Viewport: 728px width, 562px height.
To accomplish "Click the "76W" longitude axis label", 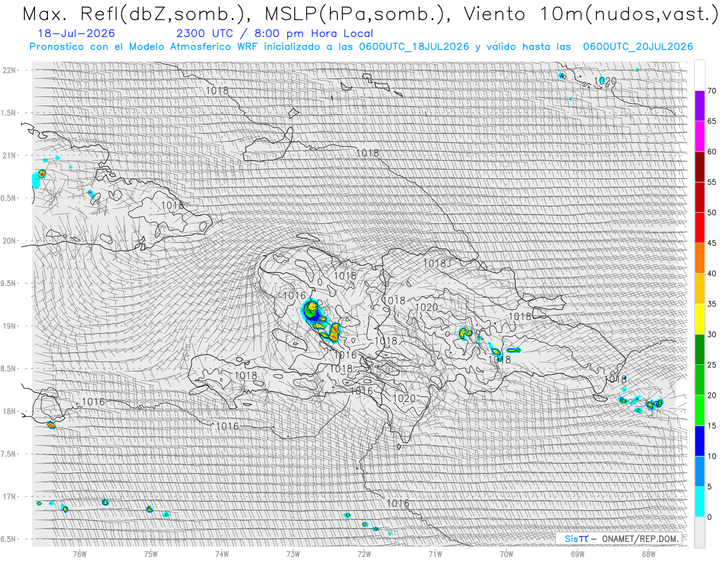I will (x=79, y=554).
